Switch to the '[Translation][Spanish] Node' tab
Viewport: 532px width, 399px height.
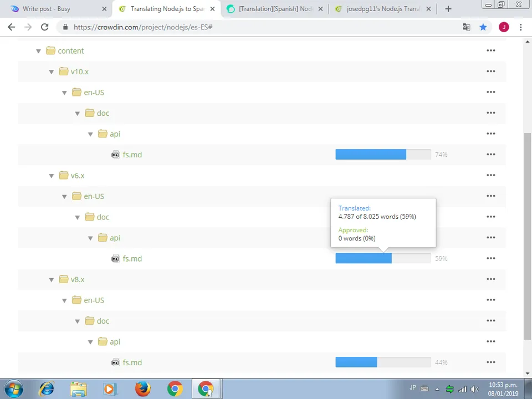[275, 9]
